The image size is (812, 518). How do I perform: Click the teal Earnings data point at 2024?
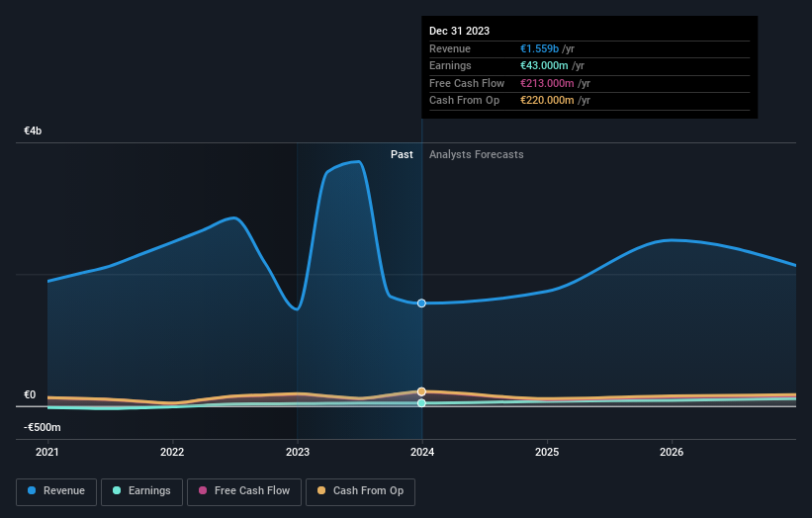421,403
